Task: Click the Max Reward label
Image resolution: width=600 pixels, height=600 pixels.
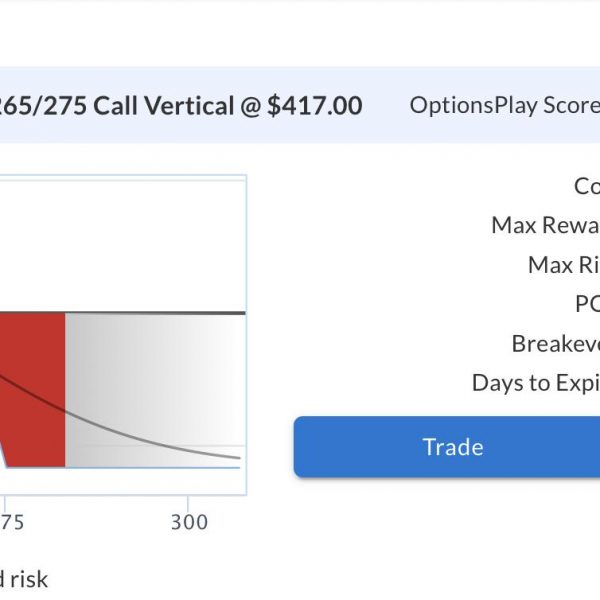Action: pos(545,225)
